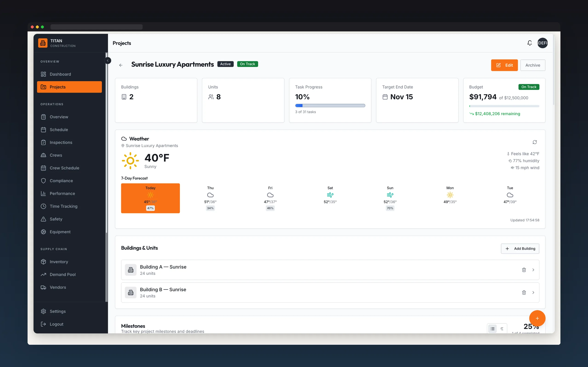The height and width of the screenshot is (367, 588).
Task: Archive the Sunrise Luxury Apartments project
Action: 533,65
